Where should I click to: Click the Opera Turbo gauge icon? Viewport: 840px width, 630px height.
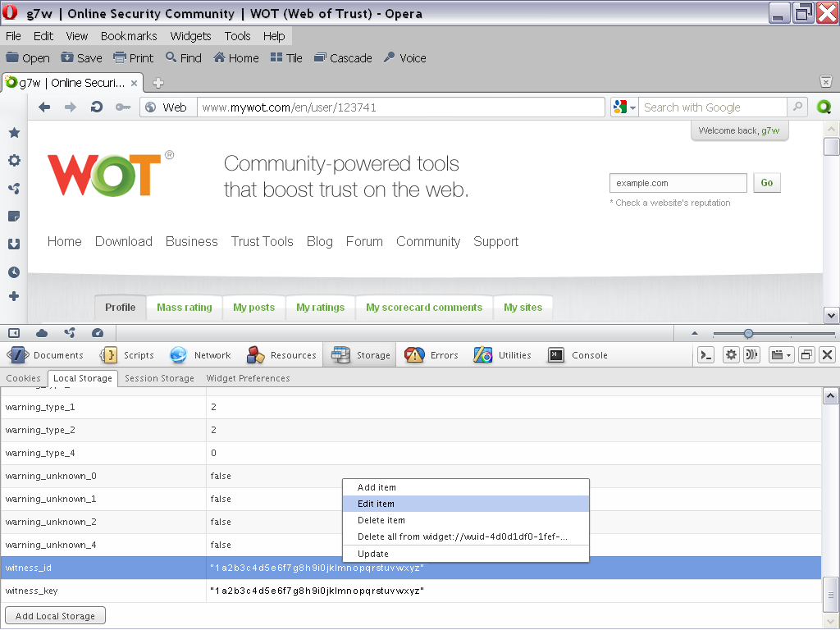pos(98,333)
